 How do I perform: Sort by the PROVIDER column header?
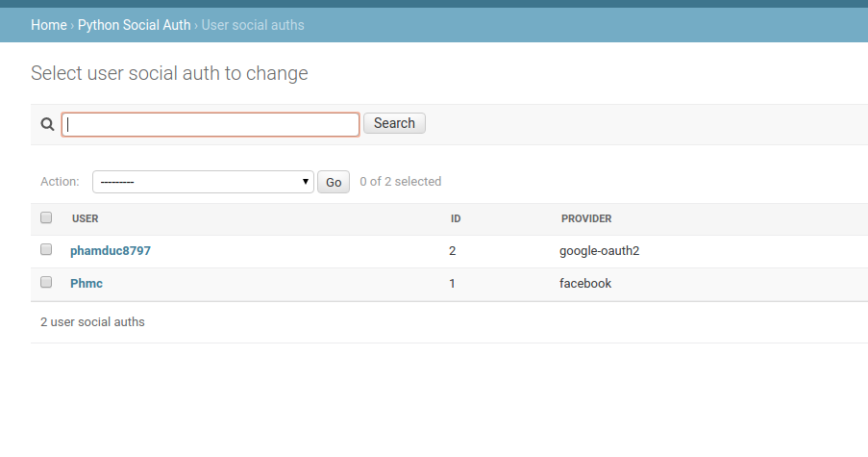[x=586, y=219]
